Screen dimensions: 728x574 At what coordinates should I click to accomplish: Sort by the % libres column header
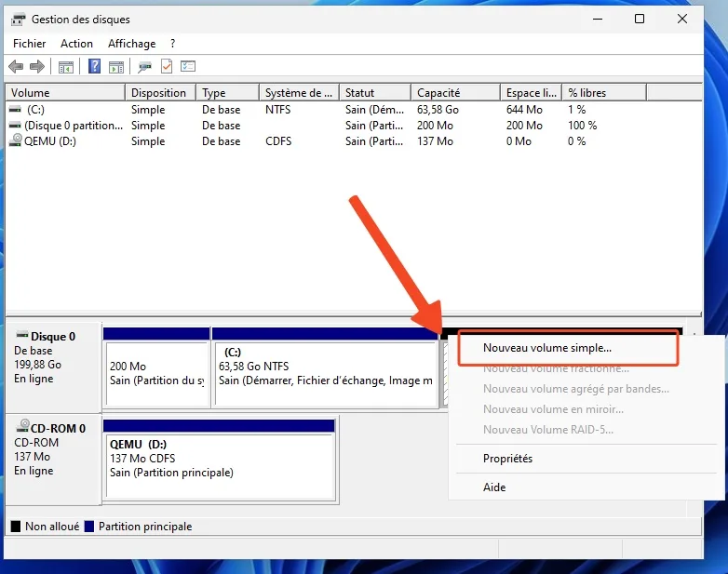pyautogui.click(x=604, y=93)
